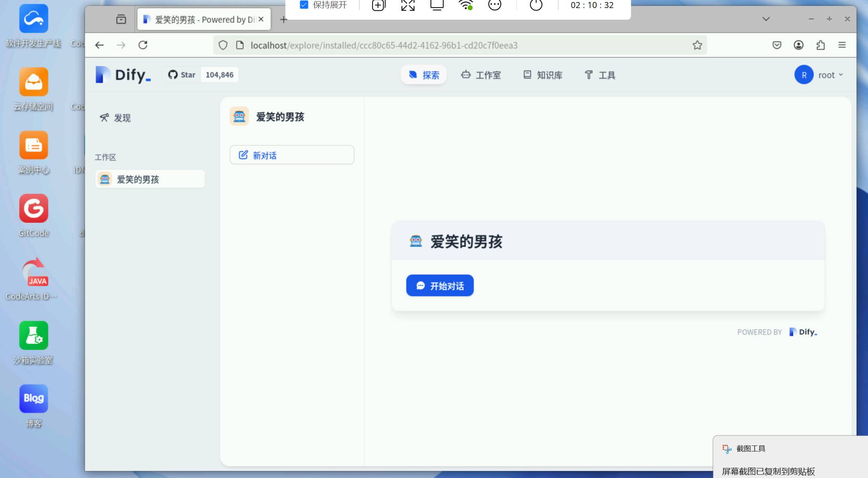Open 案例中心 desktop icon
The width and height of the screenshot is (868, 478).
(33, 153)
